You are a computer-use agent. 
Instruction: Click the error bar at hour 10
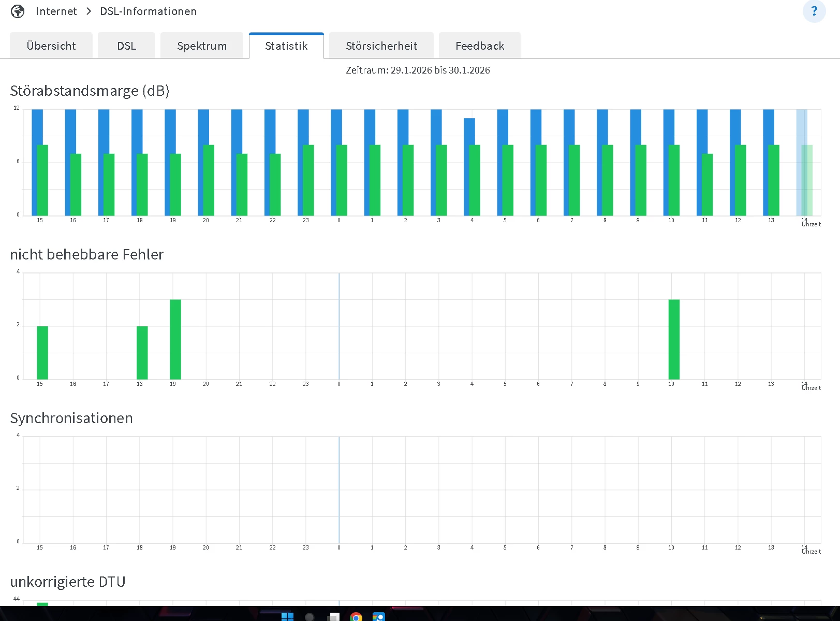click(x=674, y=339)
